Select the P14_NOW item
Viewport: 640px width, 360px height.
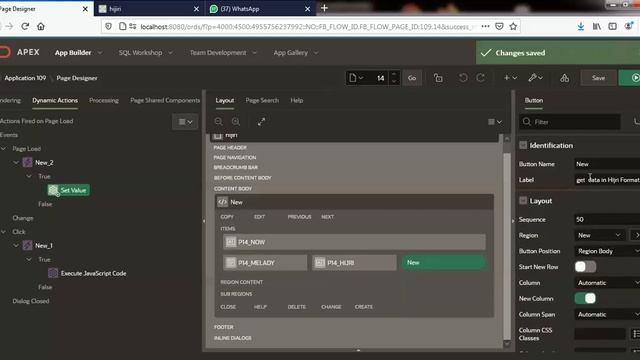click(x=354, y=242)
